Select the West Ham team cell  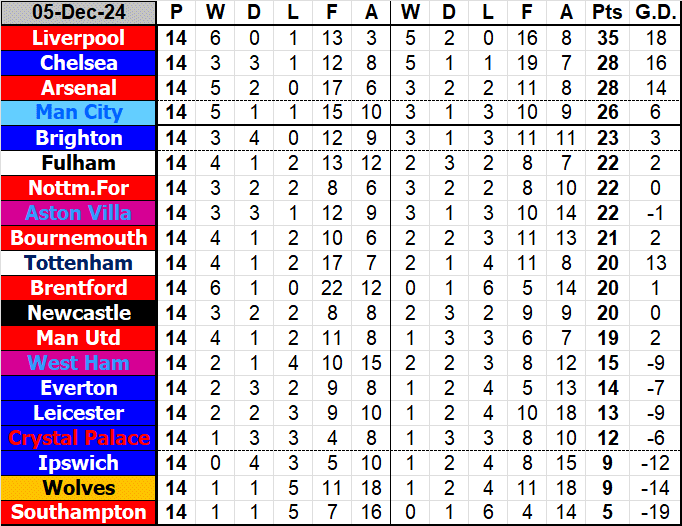coord(79,363)
